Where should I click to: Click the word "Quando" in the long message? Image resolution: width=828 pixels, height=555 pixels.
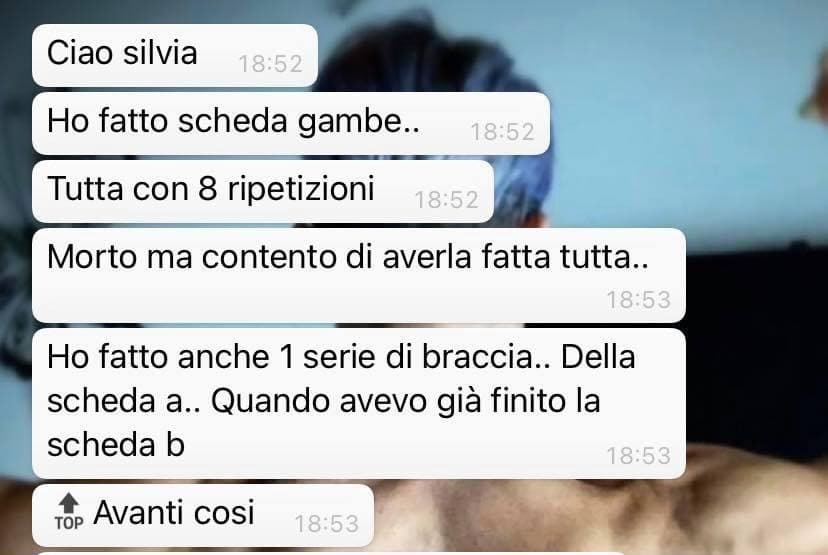pos(270,401)
